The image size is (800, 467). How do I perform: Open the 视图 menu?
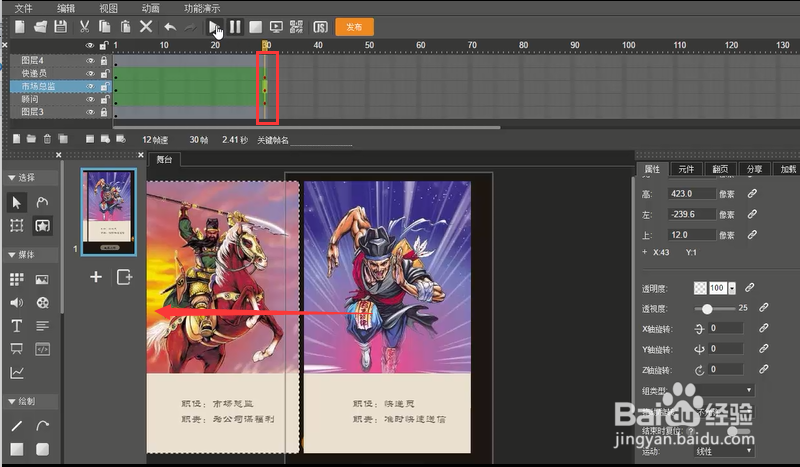(x=108, y=8)
